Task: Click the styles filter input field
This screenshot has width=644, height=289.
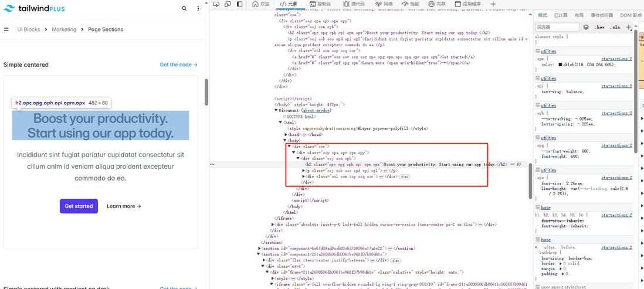Action: point(557,27)
